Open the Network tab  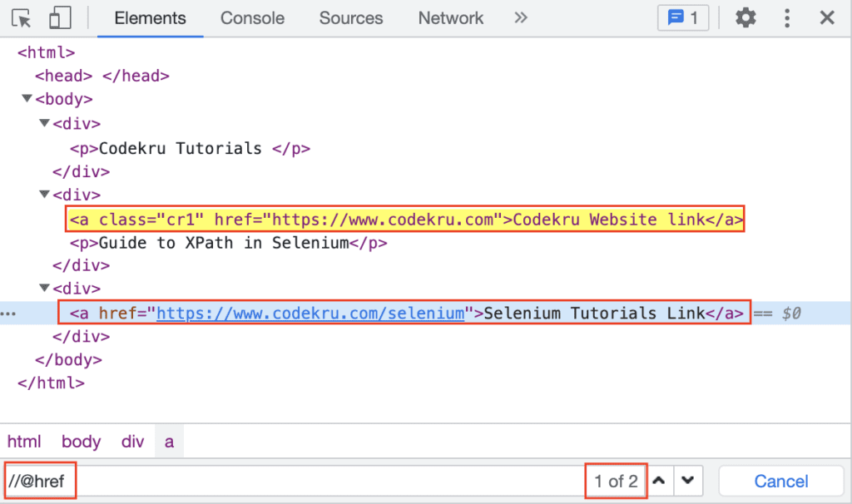pos(450,17)
